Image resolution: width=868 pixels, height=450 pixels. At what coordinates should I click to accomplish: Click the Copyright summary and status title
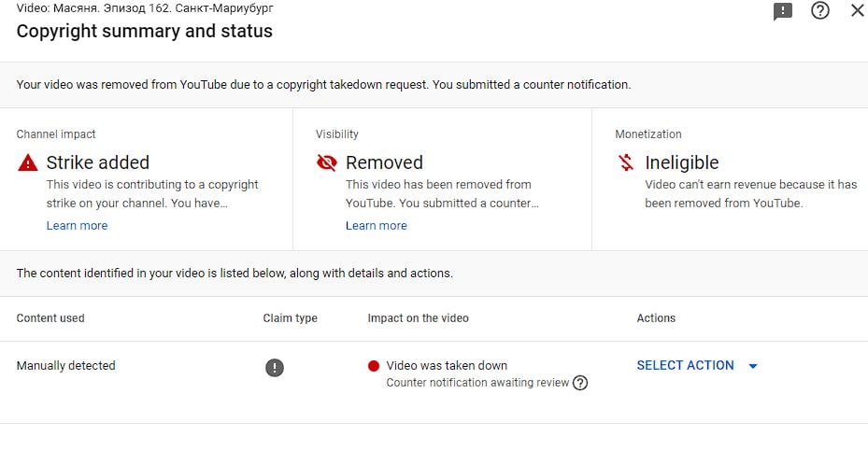pos(145,31)
